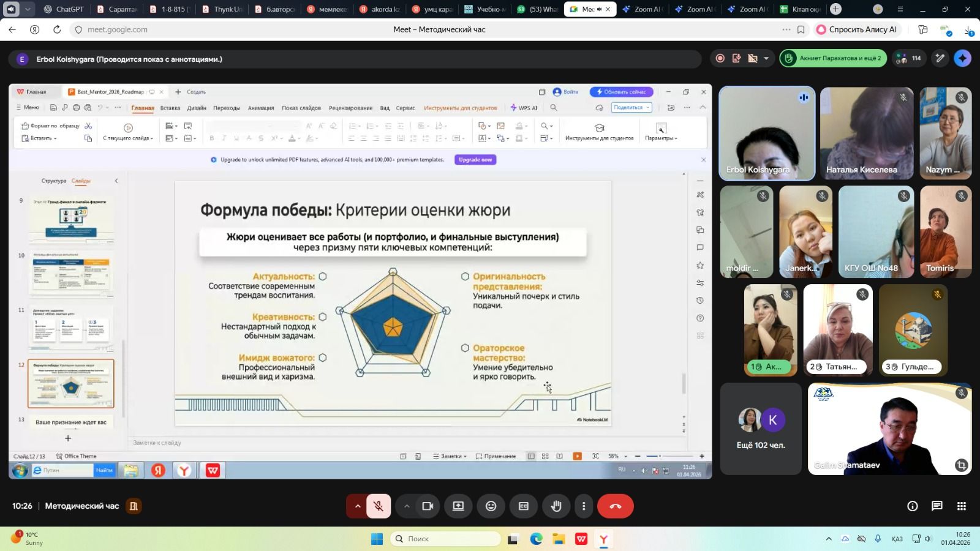This screenshot has height=551, width=980.
Task: Expand microphone audio settings arrow
Action: coord(357,506)
